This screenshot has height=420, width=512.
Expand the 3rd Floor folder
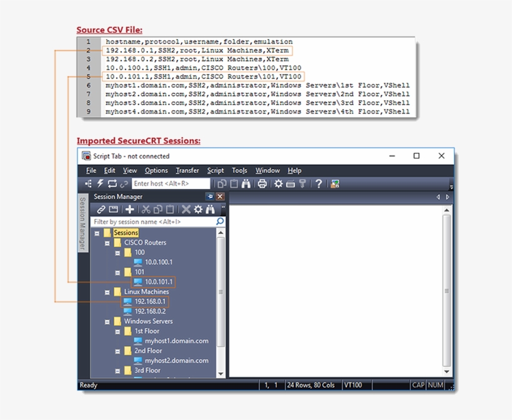[117, 370]
